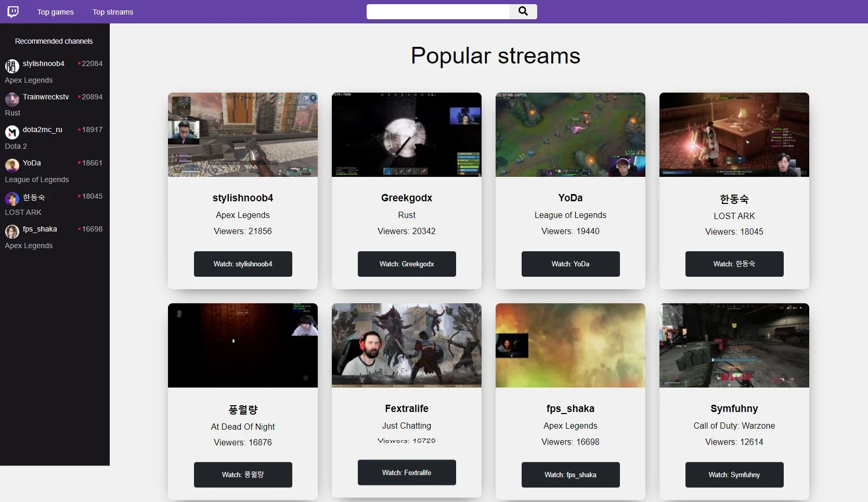Click Symfuhny card title

tap(734, 408)
